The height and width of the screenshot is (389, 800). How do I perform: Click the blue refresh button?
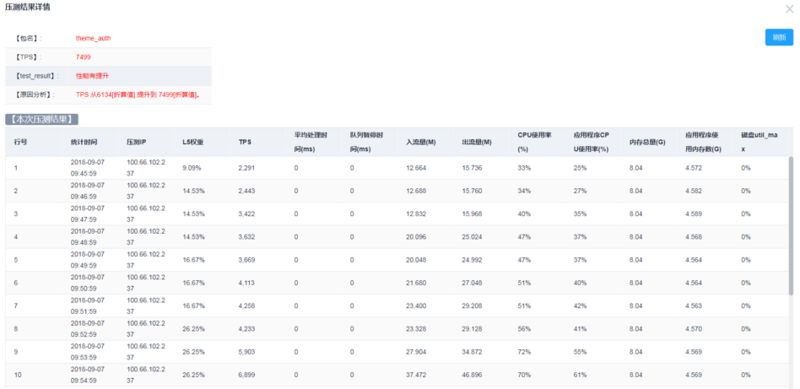coord(779,37)
